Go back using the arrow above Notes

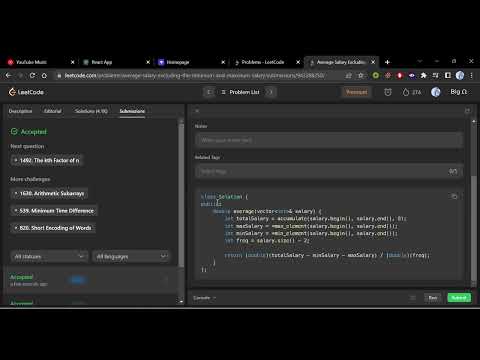pos(197,111)
